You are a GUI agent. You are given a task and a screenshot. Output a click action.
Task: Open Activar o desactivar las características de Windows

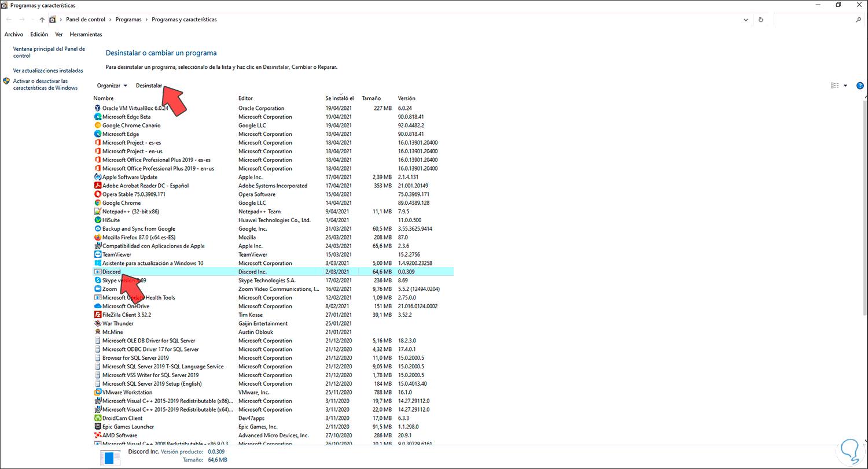click(45, 84)
